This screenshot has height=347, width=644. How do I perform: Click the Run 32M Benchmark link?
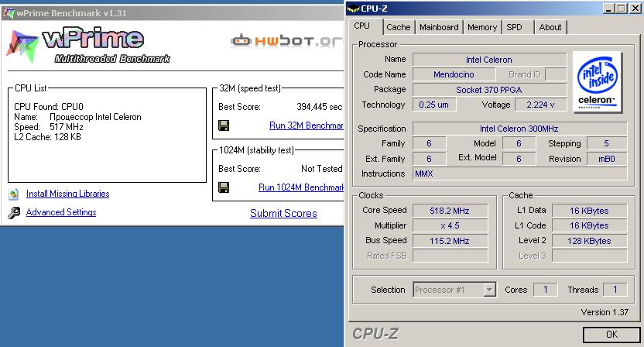(x=306, y=125)
